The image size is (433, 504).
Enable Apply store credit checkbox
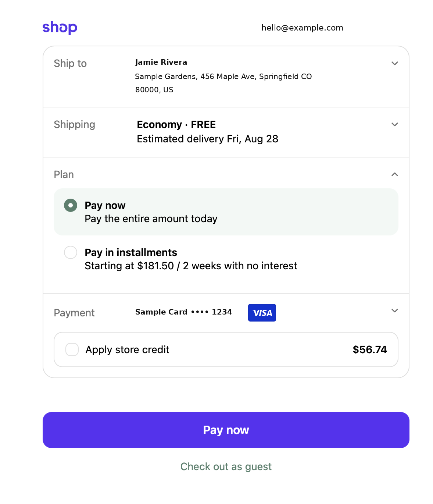click(x=72, y=349)
